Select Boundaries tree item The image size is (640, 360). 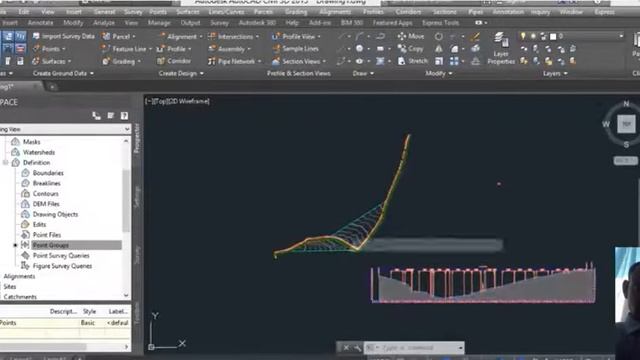pyautogui.click(x=48, y=173)
